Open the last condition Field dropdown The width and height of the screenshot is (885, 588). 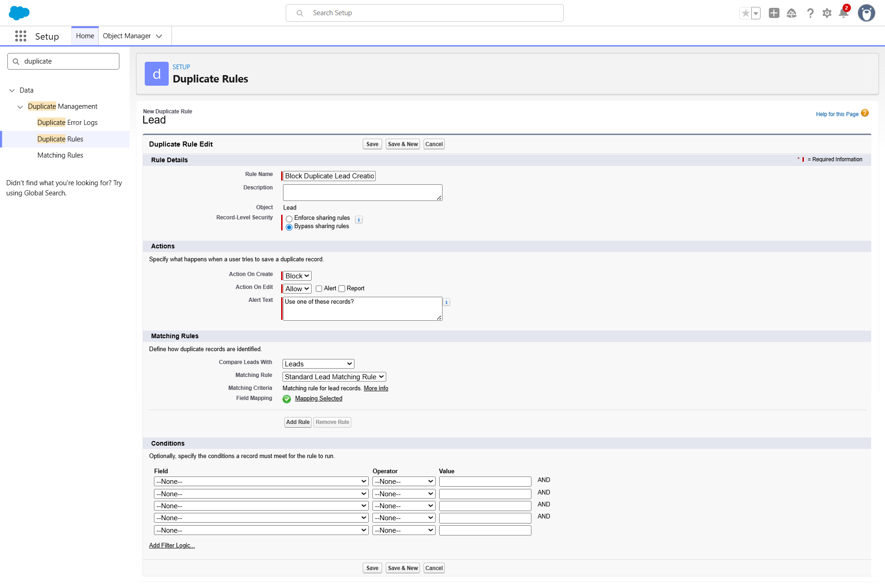[x=261, y=530]
